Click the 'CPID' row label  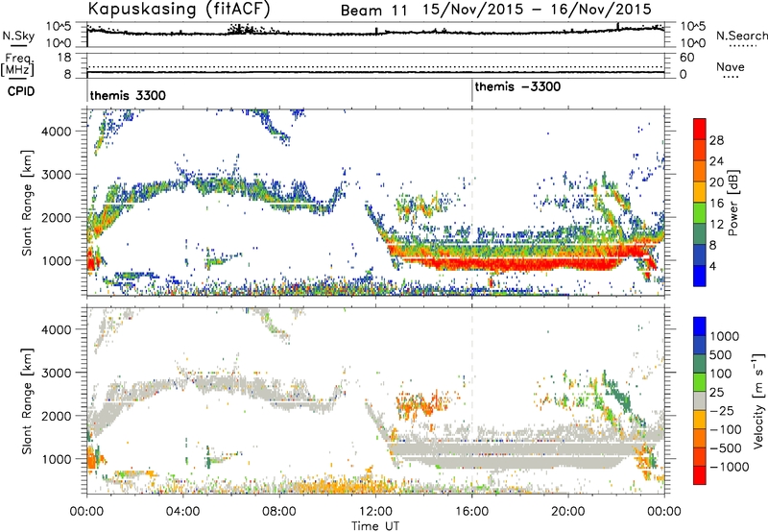[x=21, y=91]
